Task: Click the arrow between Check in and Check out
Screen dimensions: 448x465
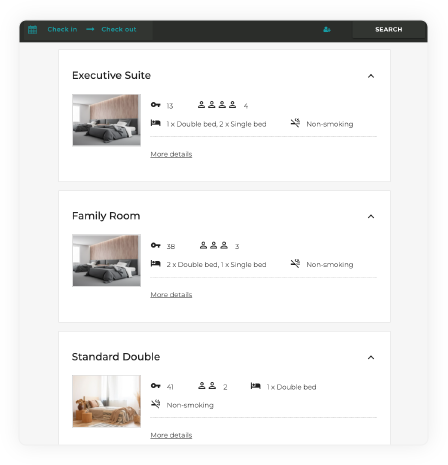Action: coord(90,29)
